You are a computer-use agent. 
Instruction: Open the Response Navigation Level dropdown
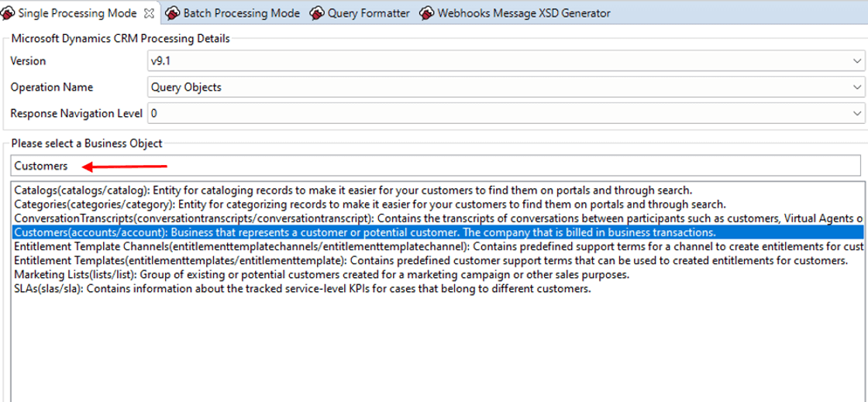pyautogui.click(x=505, y=114)
